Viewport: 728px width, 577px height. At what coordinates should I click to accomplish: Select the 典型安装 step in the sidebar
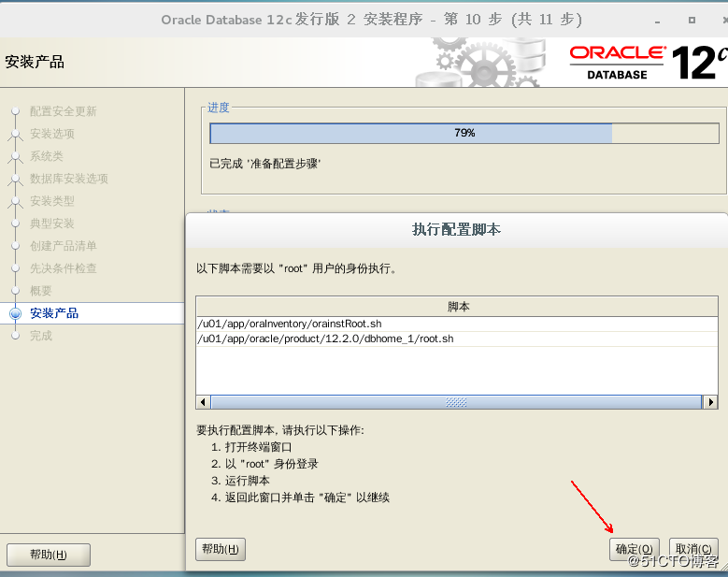(52, 224)
